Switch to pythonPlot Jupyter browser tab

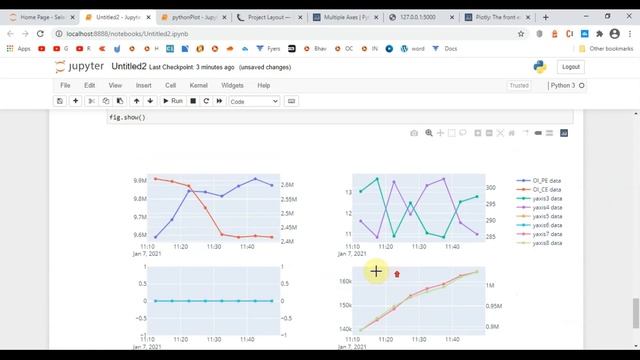click(x=194, y=17)
